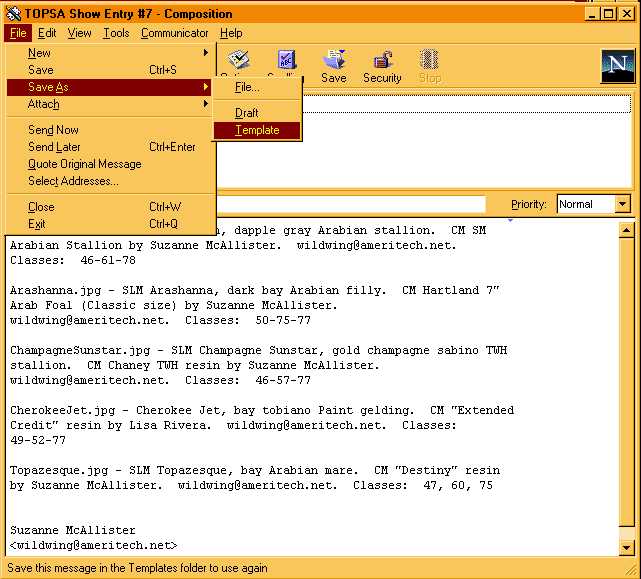Click the text Arashanna.jpg in message
Screen dimensions: 641x579
coord(55,290)
